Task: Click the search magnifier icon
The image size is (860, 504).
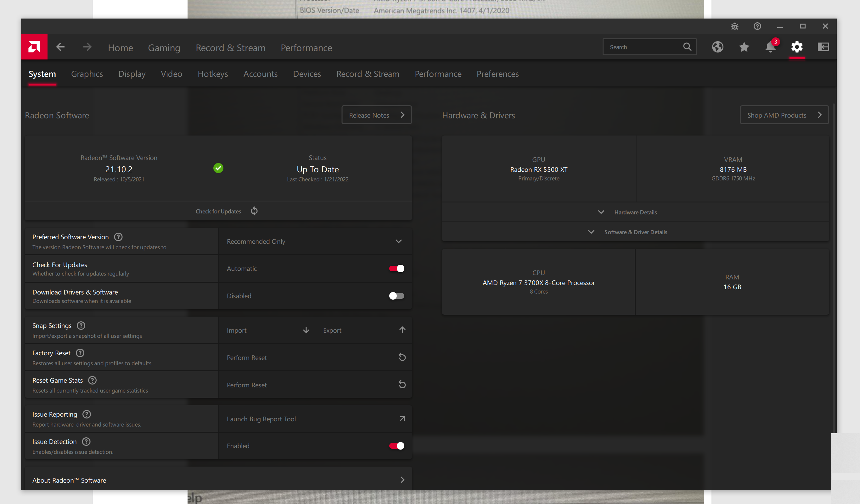Action: point(687,47)
